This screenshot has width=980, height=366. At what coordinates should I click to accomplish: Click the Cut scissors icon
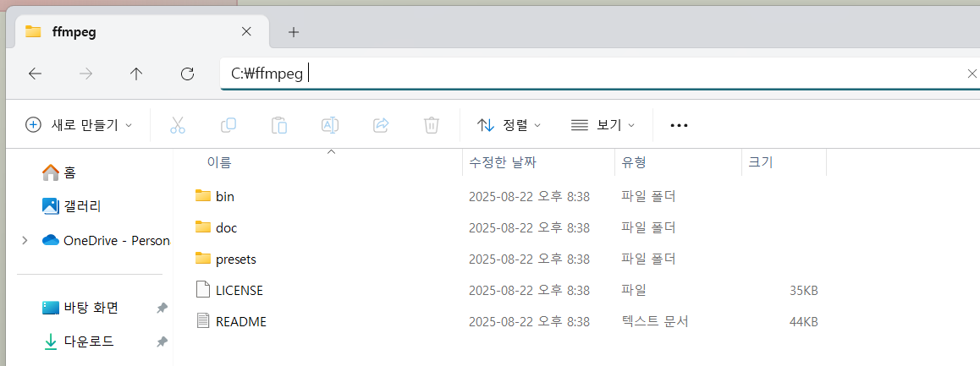click(x=178, y=125)
